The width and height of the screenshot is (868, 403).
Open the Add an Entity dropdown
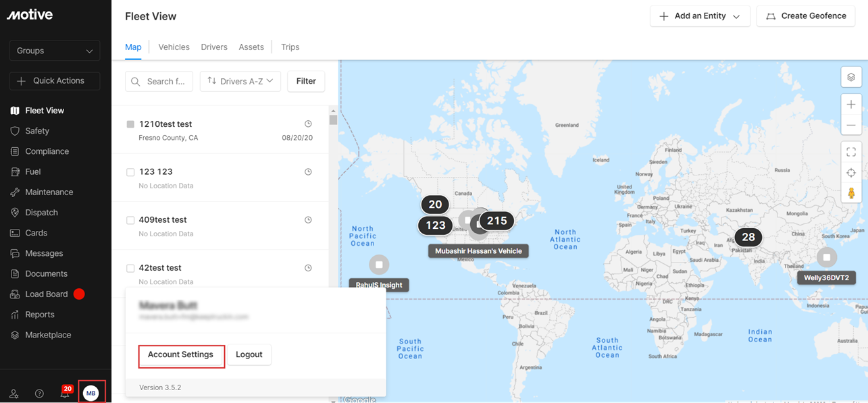pyautogui.click(x=700, y=16)
